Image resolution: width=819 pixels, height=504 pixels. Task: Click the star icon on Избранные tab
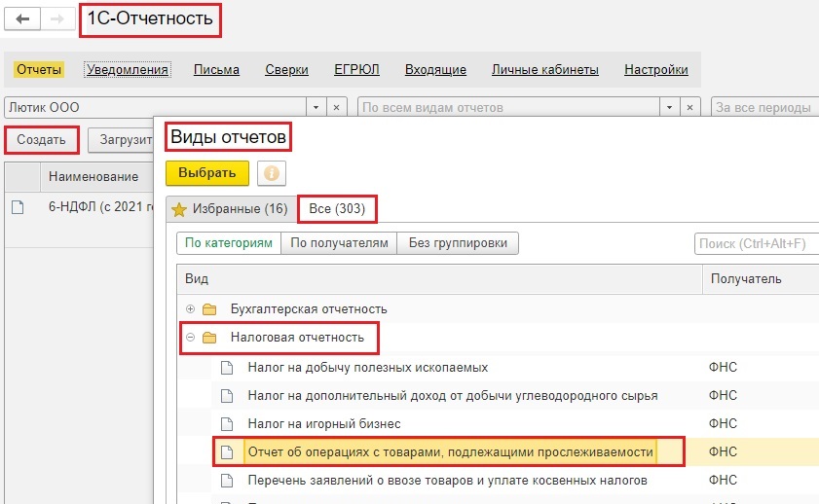pyautogui.click(x=179, y=210)
